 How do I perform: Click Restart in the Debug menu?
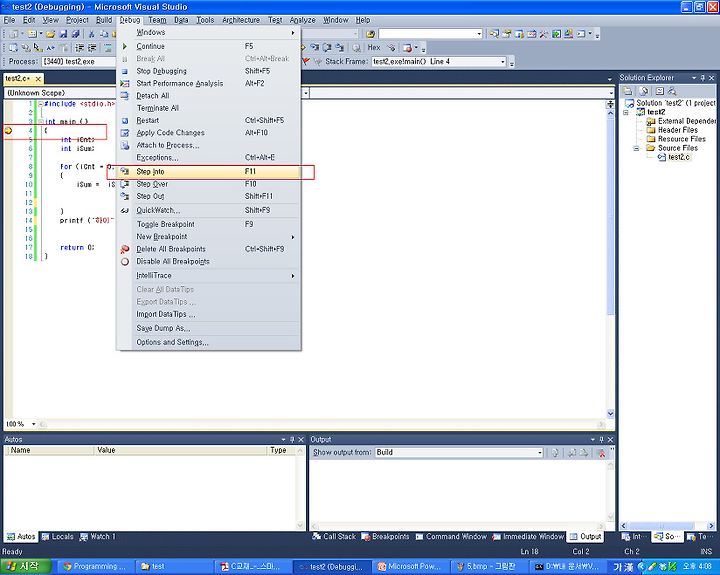pos(208,121)
